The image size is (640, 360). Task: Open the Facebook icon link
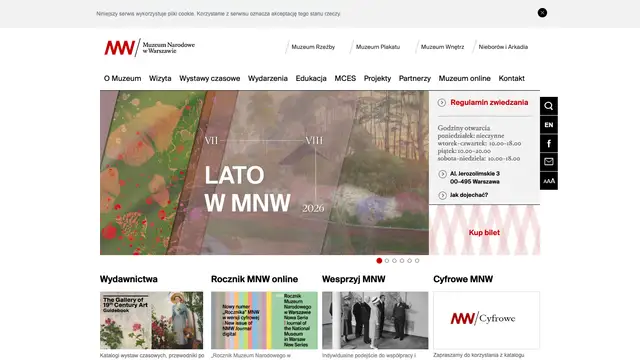point(549,144)
